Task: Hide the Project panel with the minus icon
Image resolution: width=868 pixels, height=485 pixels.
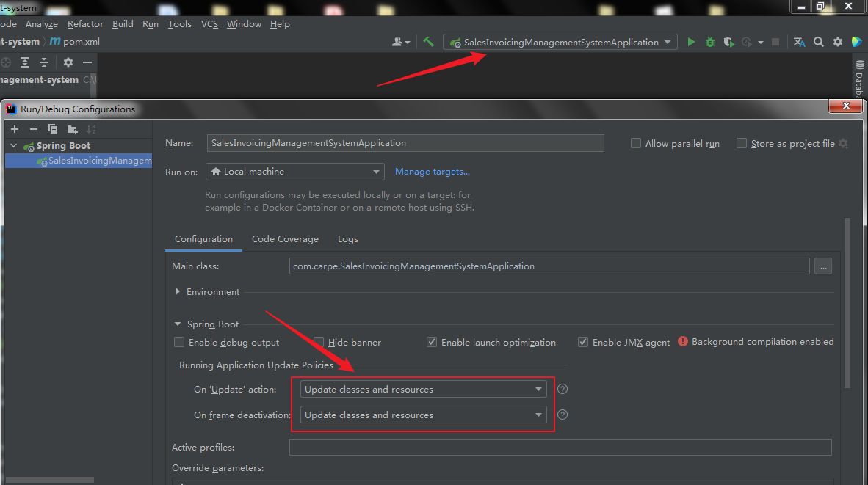Action: coord(87,62)
